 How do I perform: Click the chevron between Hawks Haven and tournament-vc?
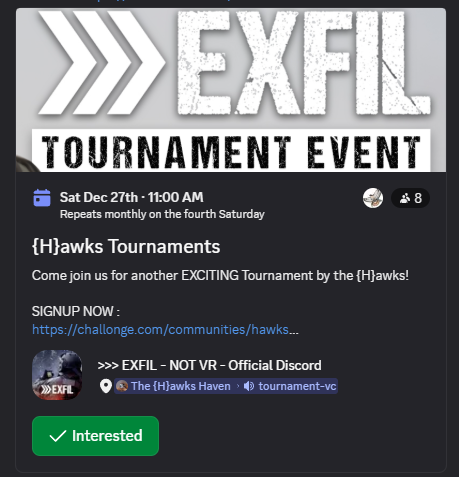[238, 386]
